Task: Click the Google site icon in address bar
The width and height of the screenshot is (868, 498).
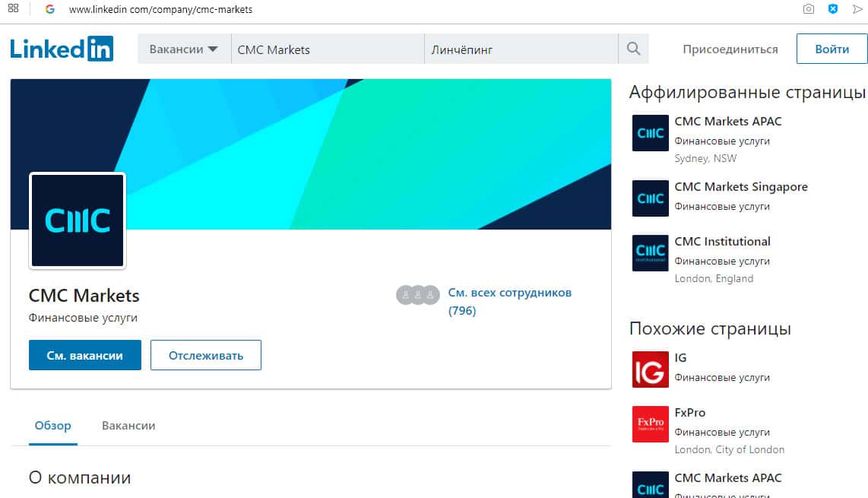Action: (x=50, y=9)
